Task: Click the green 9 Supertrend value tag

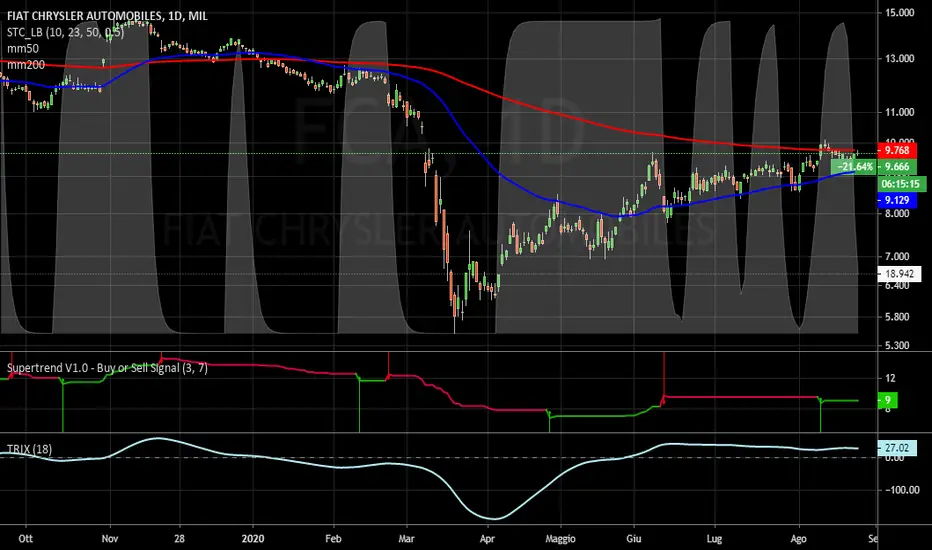Action: (887, 400)
